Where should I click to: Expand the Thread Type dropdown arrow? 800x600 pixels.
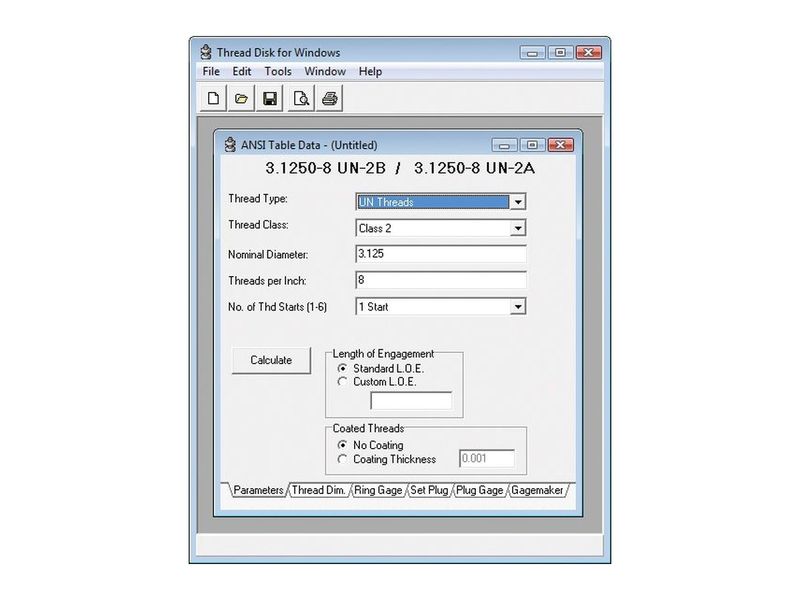point(518,202)
